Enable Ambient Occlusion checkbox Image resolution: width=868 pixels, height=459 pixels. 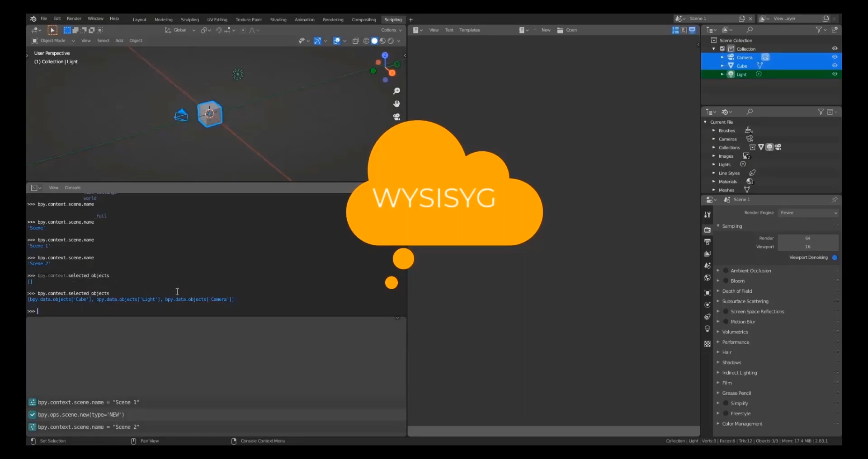tap(726, 271)
